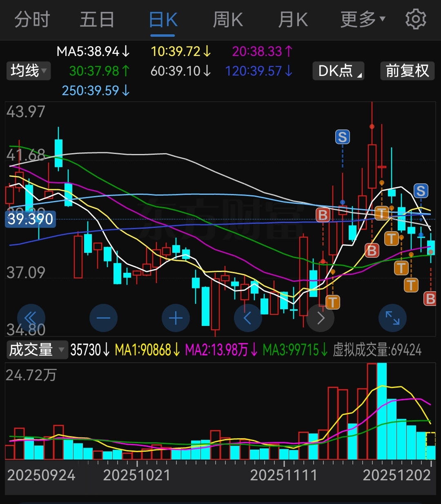Image resolution: width=441 pixels, height=504 pixels.
Task: Switch to 周K weekly tab
Action: tap(228, 20)
